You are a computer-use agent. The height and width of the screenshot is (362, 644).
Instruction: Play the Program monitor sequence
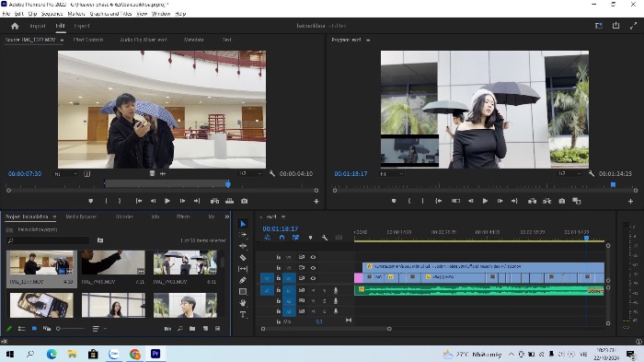pyautogui.click(x=485, y=201)
